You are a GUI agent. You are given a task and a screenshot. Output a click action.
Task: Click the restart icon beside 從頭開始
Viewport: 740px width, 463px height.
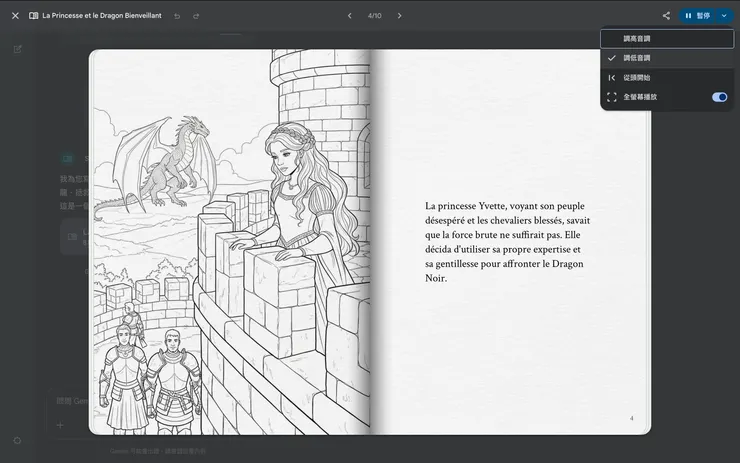(612, 78)
